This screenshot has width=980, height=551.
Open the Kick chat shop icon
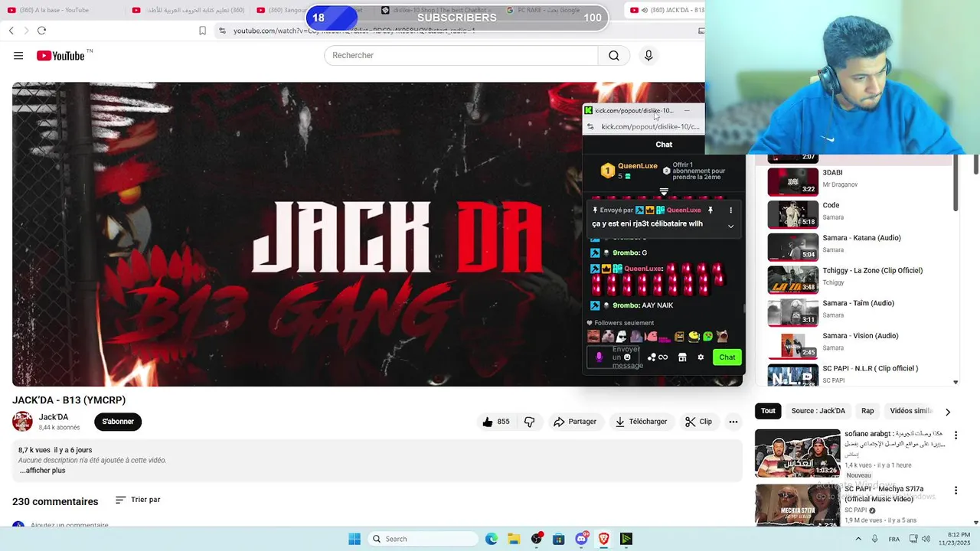(682, 357)
